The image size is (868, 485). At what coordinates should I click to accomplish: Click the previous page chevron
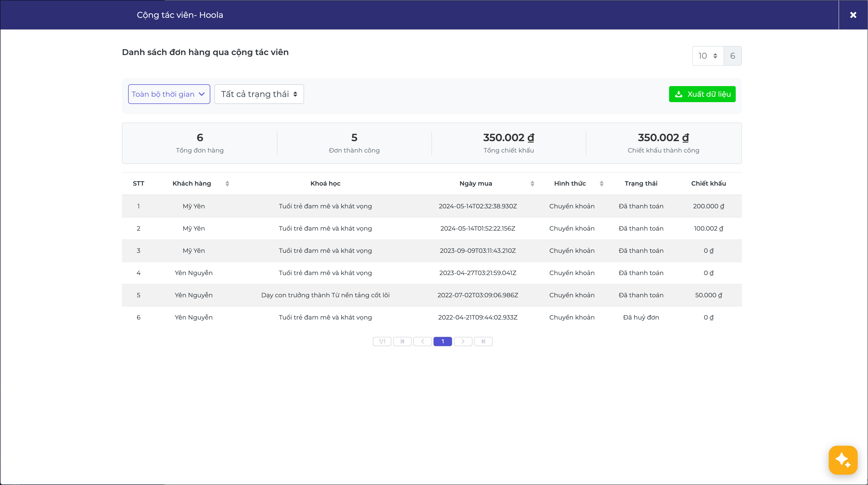pos(423,341)
